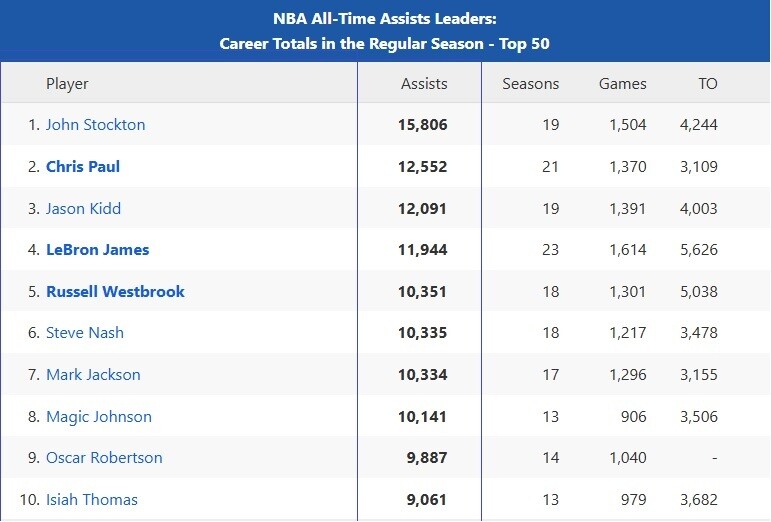Click the Chris Paul link

pos(83,167)
